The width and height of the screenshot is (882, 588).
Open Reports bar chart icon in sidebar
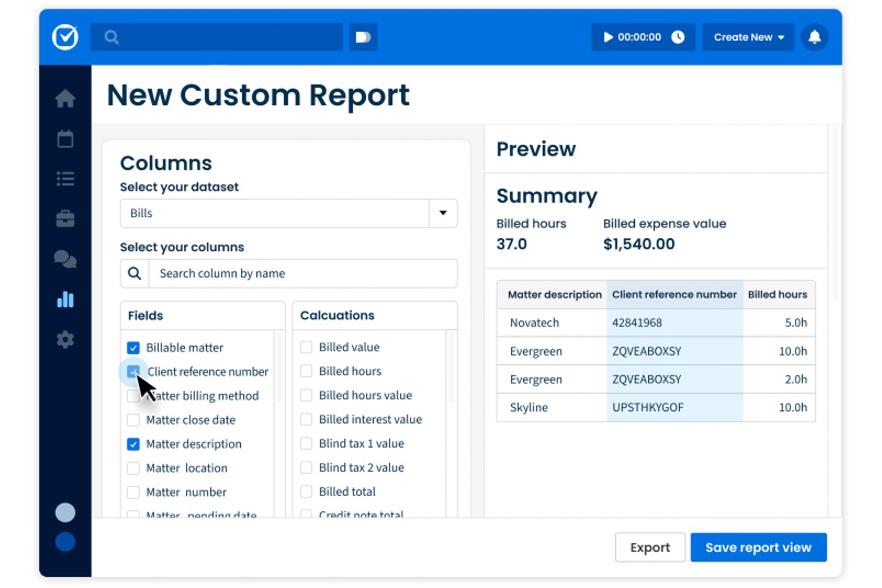pyautogui.click(x=66, y=299)
